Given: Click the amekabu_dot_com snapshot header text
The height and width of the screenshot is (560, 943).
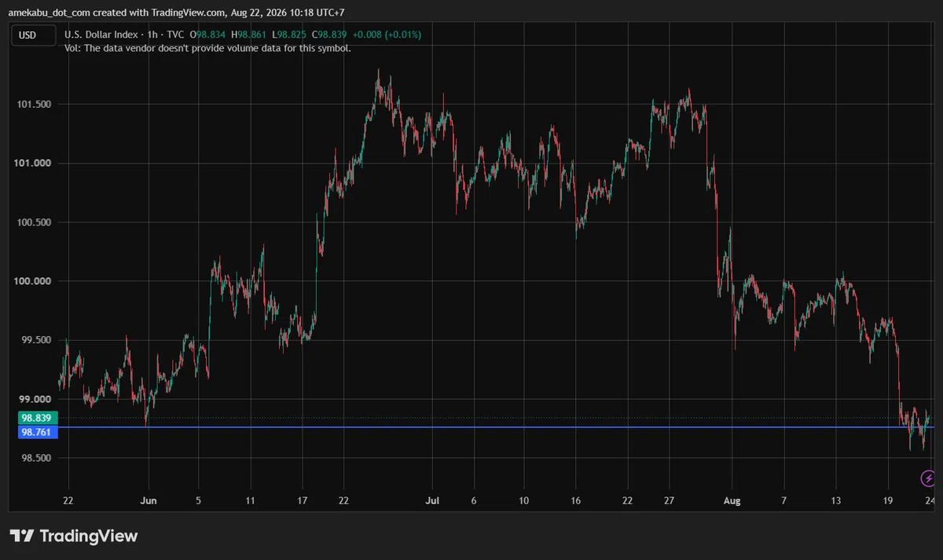Looking at the screenshot, I should [x=176, y=13].
